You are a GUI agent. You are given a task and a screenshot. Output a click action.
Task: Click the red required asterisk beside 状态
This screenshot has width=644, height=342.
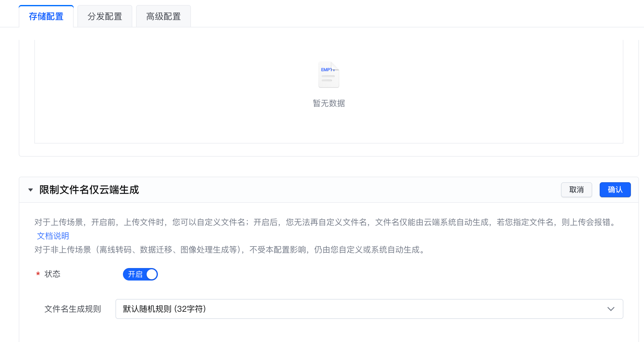pos(38,274)
